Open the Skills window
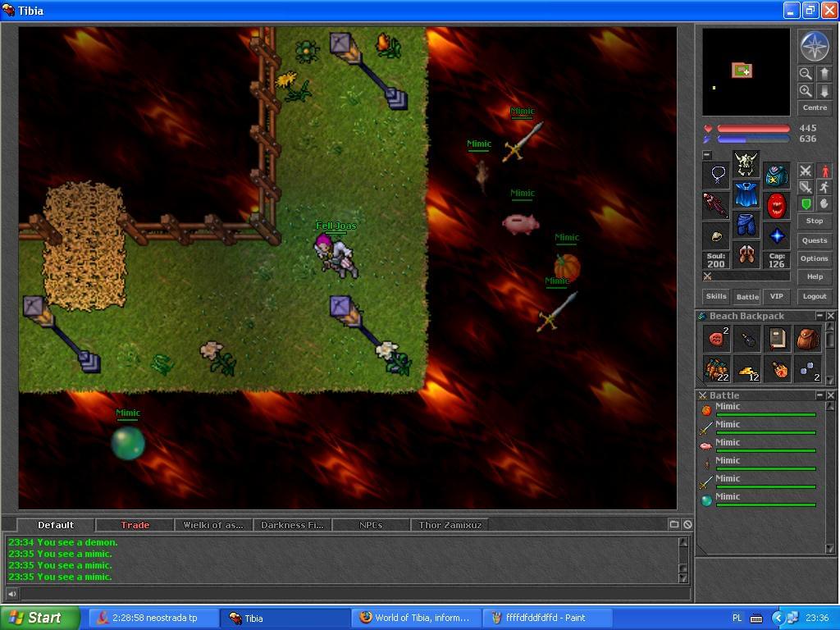The height and width of the screenshot is (630, 840). point(716,296)
